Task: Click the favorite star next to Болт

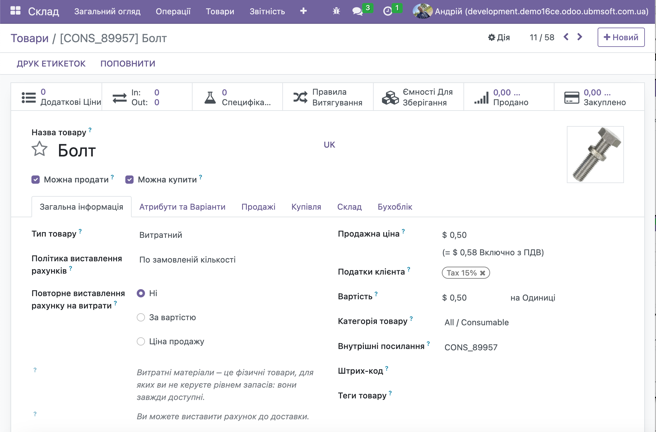Action: (39, 149)
